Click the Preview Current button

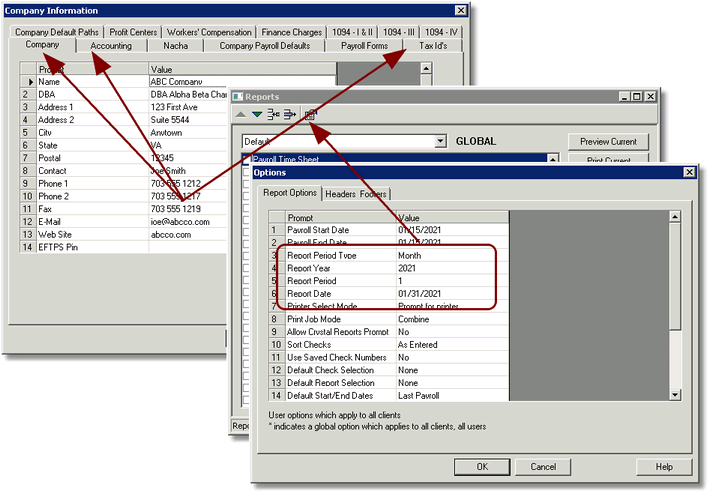tap(608, 142)
